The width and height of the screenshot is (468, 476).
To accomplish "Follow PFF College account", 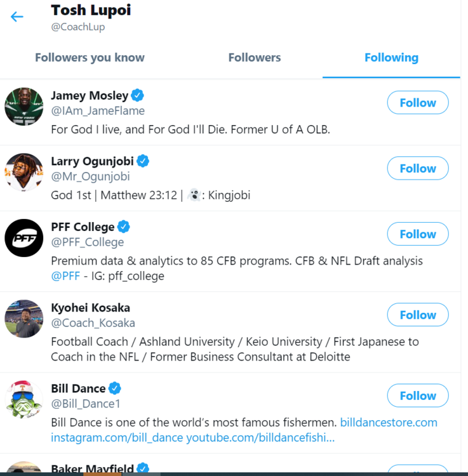I will 418,234.
